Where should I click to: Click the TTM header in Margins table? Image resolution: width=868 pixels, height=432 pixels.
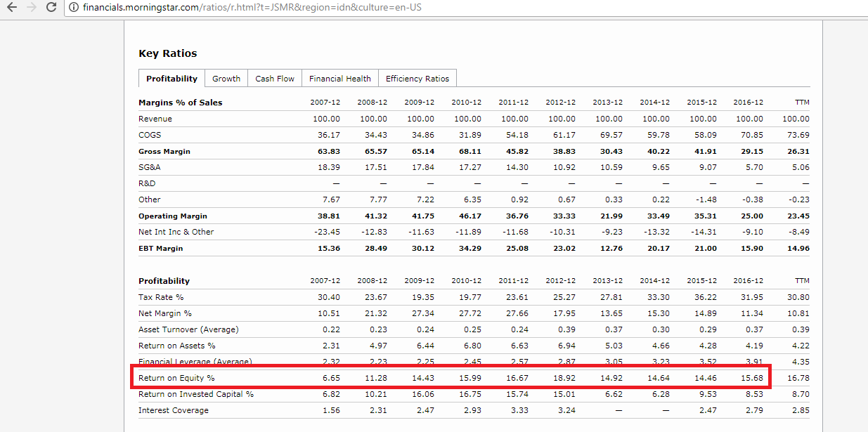802,103
